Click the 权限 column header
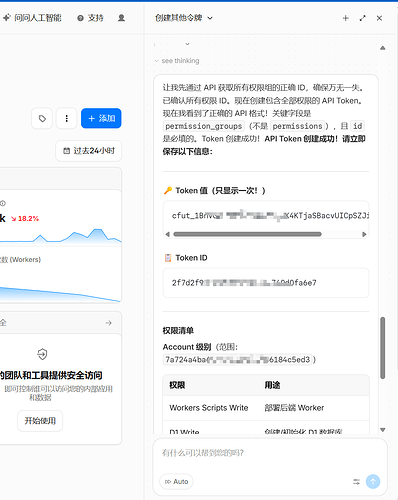 click(x=177, y=385)
